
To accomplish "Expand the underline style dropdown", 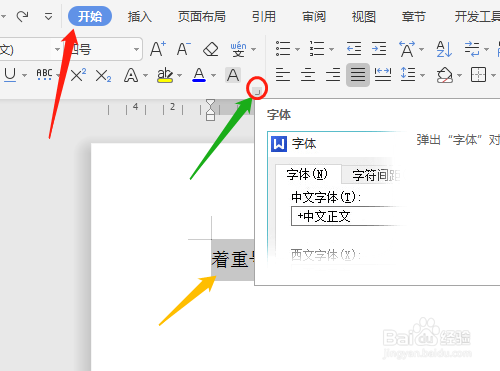I will coord(24,75).
